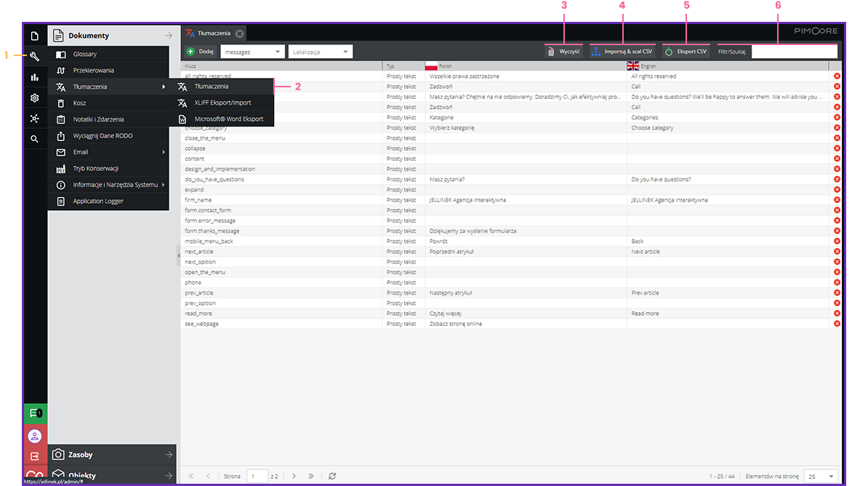Click the logout icon in sidebar
The width and height of the screenshot is (868, 486).
pos(35,456)
